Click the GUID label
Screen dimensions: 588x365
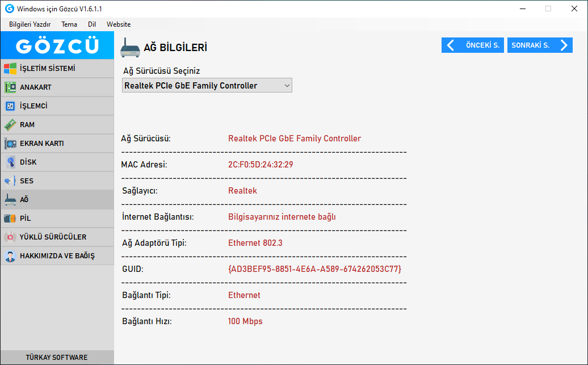coord(133,269)
